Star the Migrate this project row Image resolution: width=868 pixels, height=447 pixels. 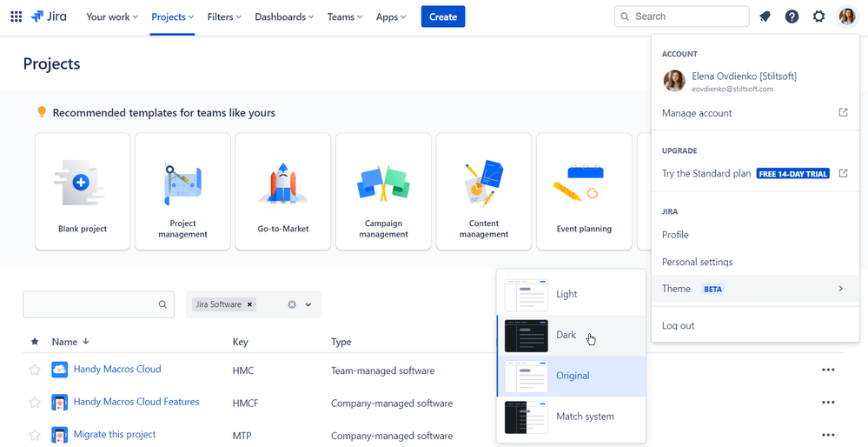(x=35, y=435)
